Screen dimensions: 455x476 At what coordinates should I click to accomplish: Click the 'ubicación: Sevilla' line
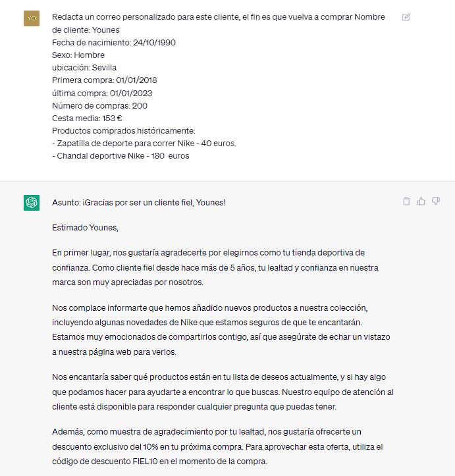[84, 67]
